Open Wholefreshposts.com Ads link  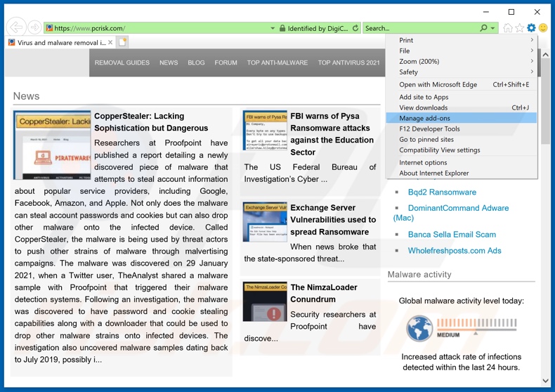coord(455,251)
